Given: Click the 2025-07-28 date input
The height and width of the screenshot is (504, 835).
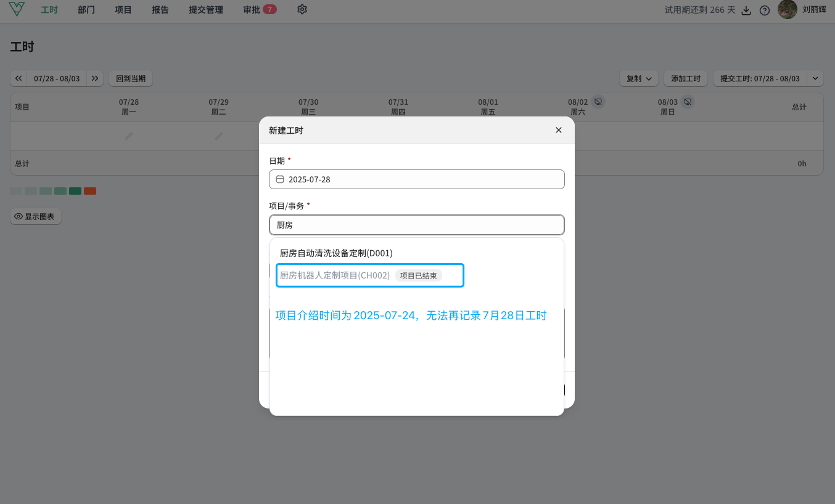Looking at the screenshot, I should click(417, 179).
